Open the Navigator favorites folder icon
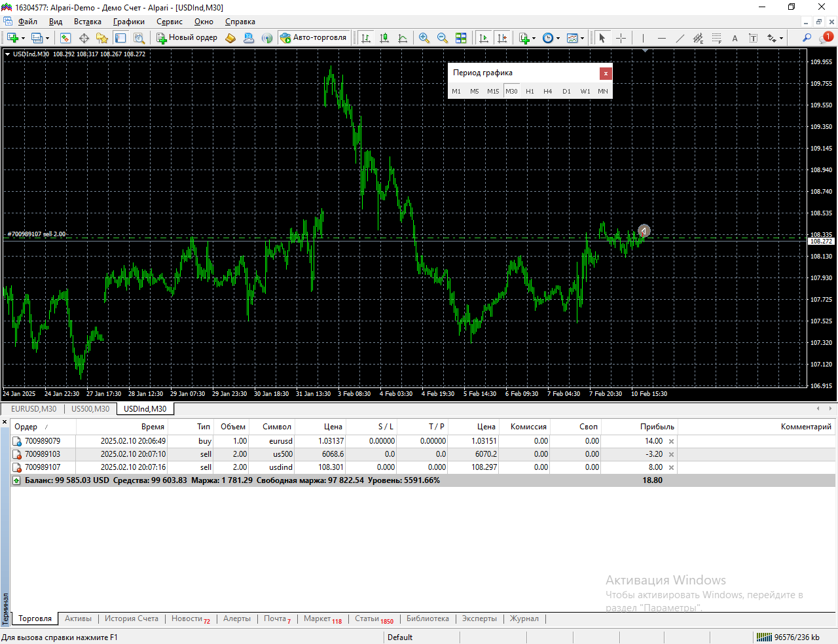This screenshot has height=644, width=838. [102, 38]
